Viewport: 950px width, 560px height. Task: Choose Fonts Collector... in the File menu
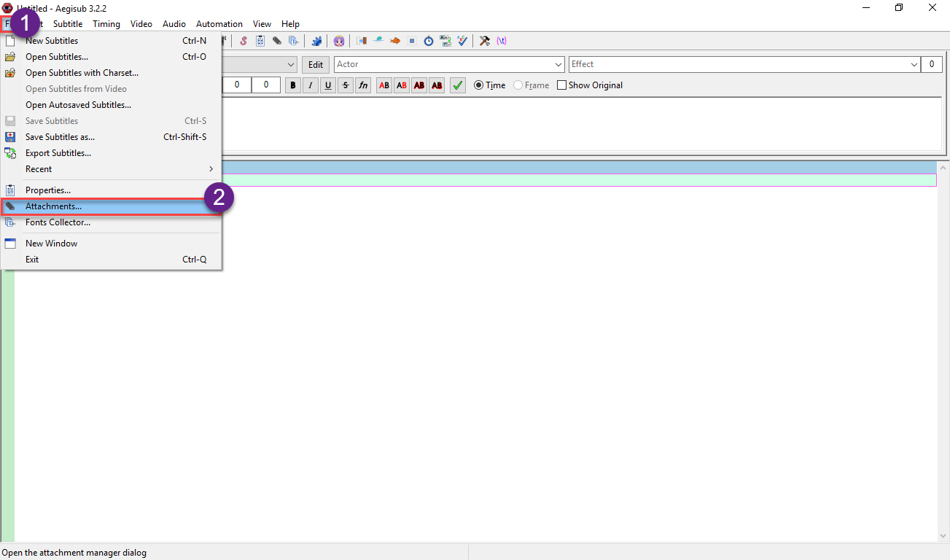112,222
